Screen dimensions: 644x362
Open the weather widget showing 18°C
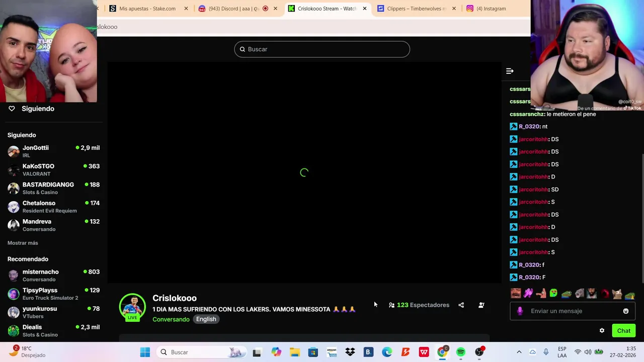pyautogui.click(x=29, y=352)
